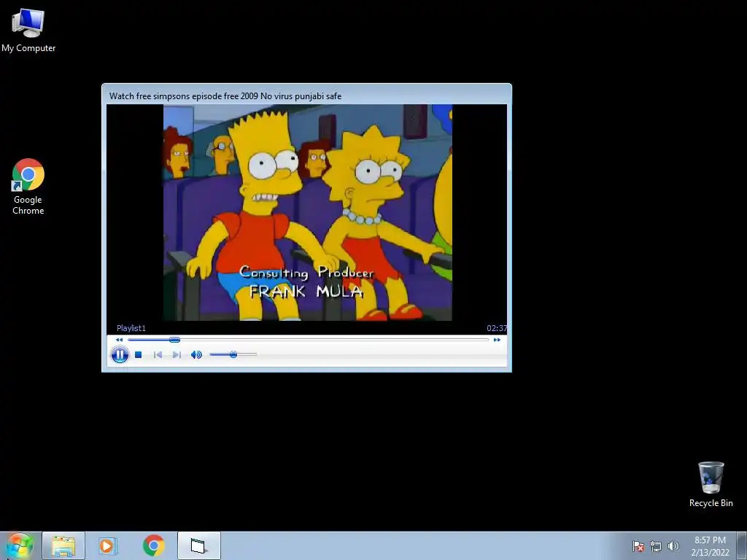Screen dimensions: 747x560
Task: Open the Windows Start menu orb
Action: click(20, 545)
